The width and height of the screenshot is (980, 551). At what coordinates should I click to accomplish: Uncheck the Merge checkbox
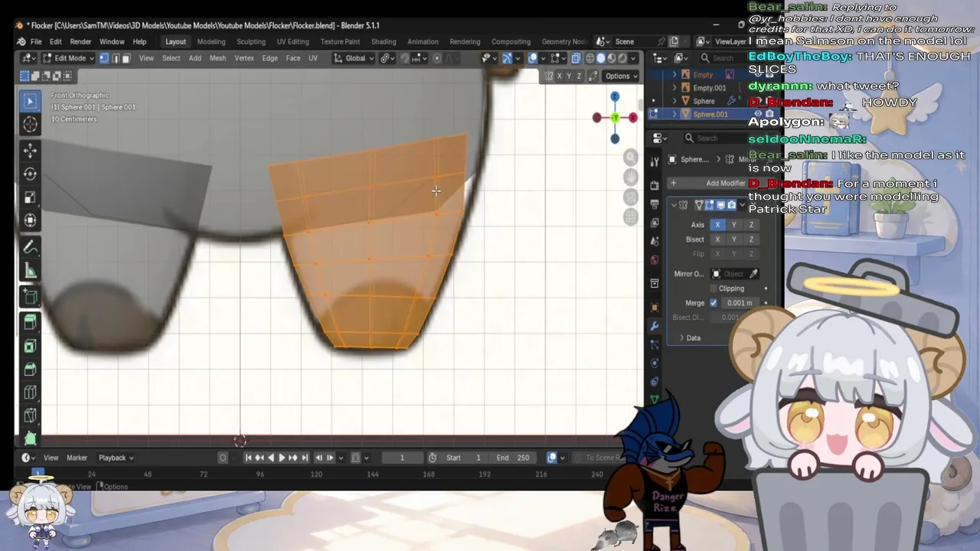714,303
